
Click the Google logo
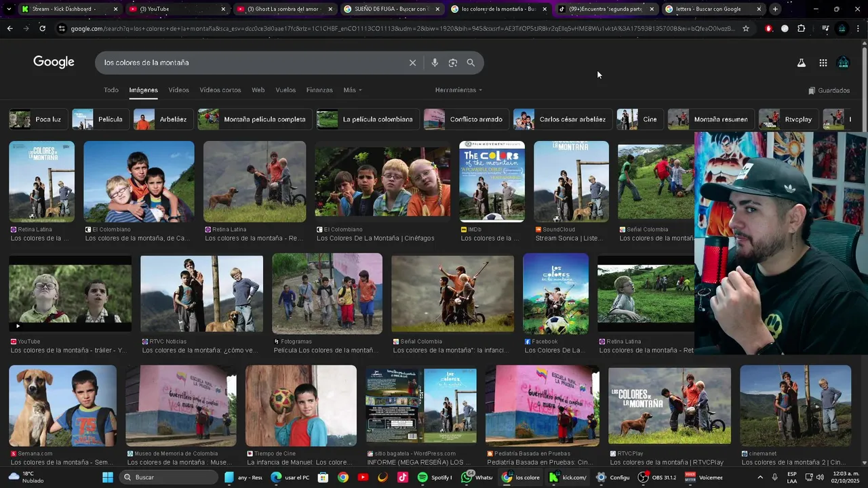coord(54,62)
